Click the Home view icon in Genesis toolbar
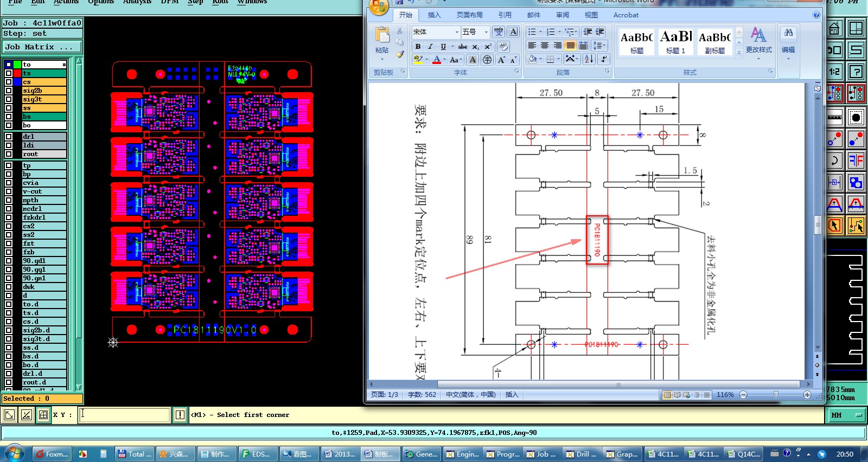 [x=834, y=28]
